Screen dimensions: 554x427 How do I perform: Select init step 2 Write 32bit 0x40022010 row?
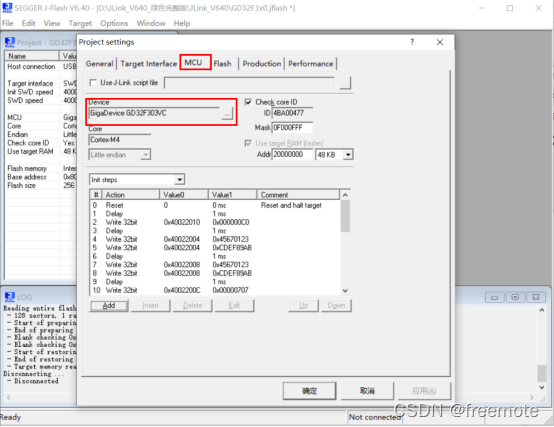click(x=215, y=222)
